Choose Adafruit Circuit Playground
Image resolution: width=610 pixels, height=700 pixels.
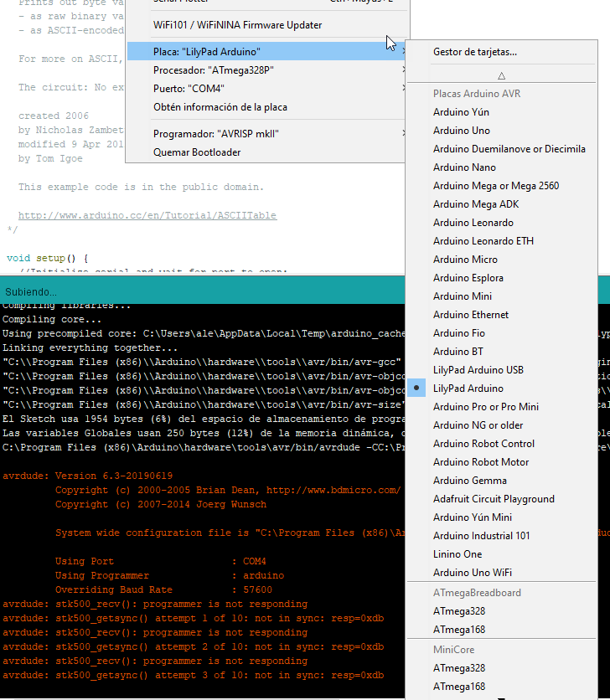501,499
